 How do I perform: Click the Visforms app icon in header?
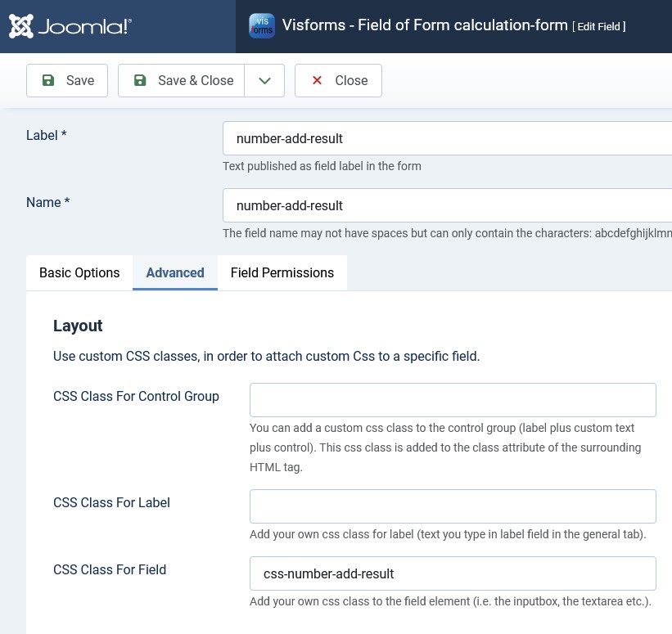coord(262,25)
